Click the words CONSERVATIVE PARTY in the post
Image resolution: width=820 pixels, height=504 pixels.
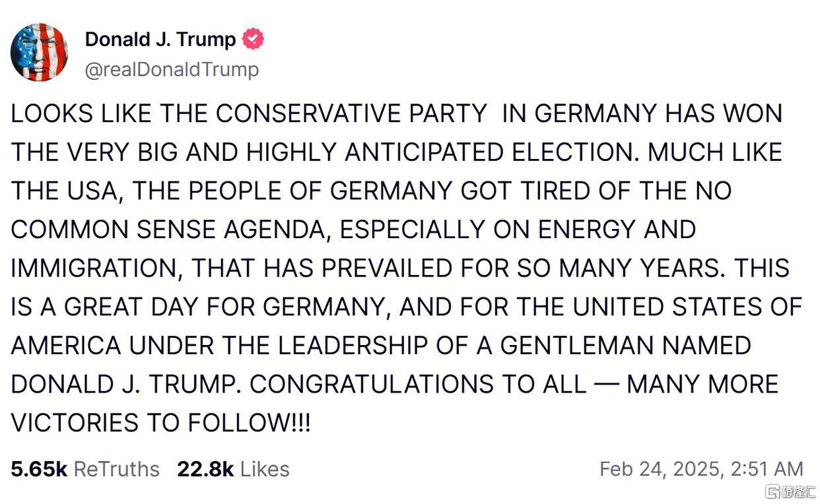pyautogui.click(x=351, y=113)
